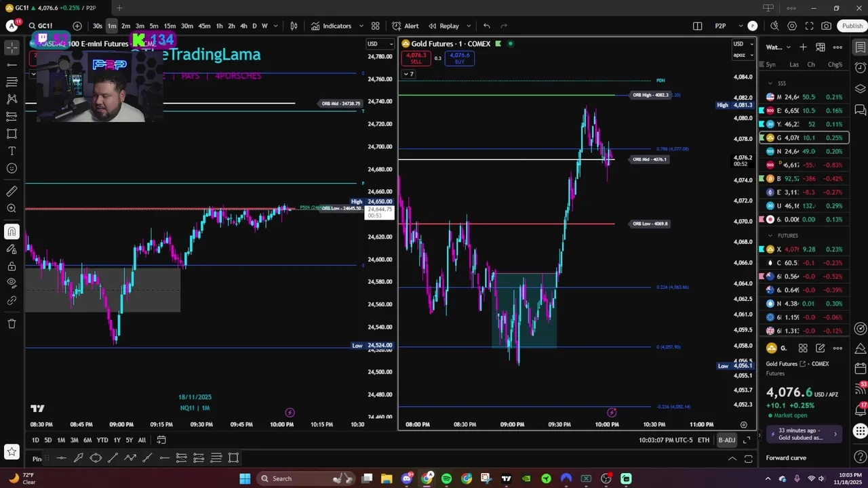Select the measure ruler tool

[x=12, y=192]
